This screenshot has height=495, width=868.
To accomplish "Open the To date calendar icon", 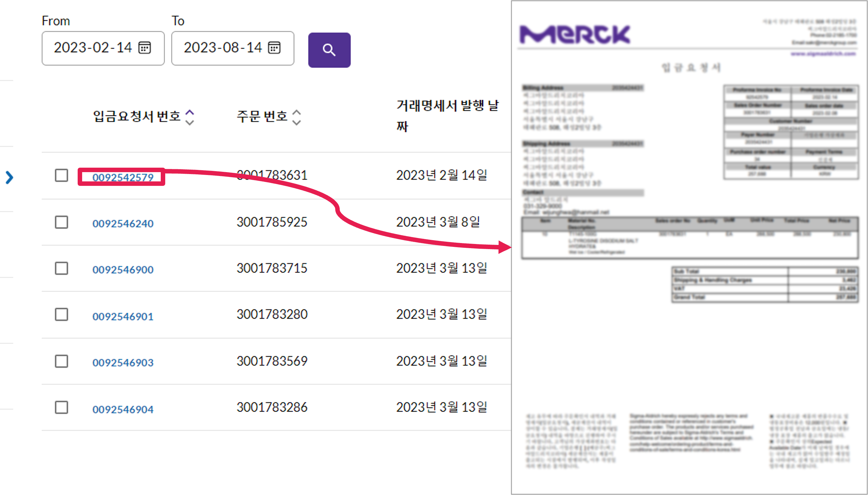I will [274, 48].
